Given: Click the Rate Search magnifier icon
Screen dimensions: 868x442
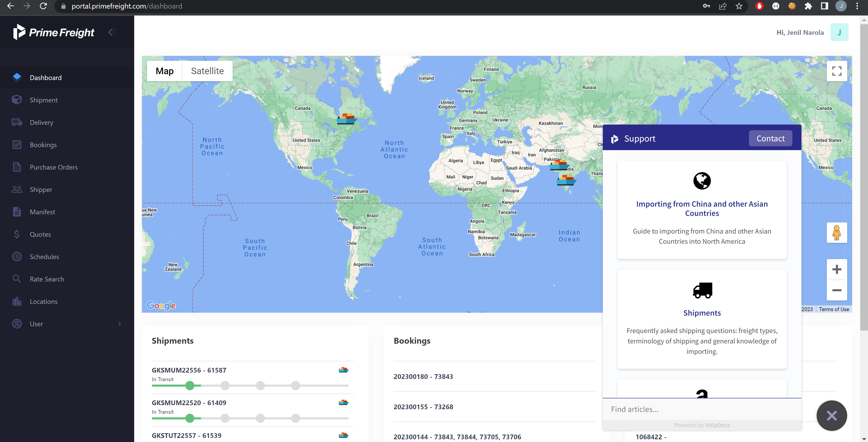Looking at the screenshot, I should tap(17, 279).
